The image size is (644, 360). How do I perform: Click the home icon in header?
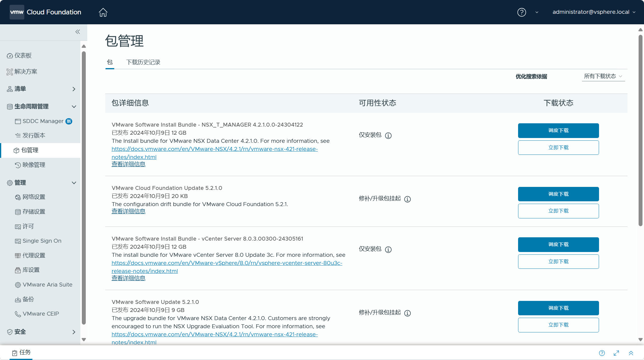(103, 12)
